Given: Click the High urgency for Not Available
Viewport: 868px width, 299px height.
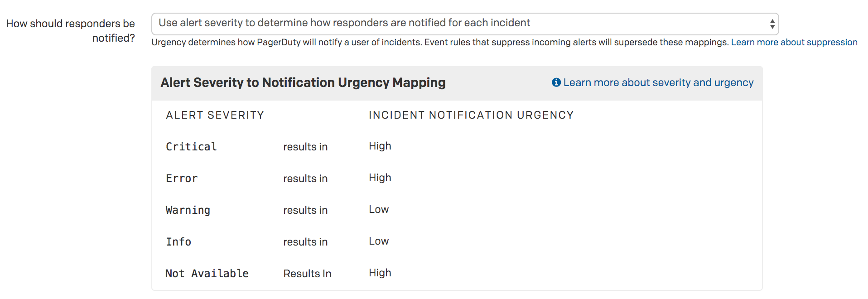Looking at the screenshot, I should coord(380,273).
